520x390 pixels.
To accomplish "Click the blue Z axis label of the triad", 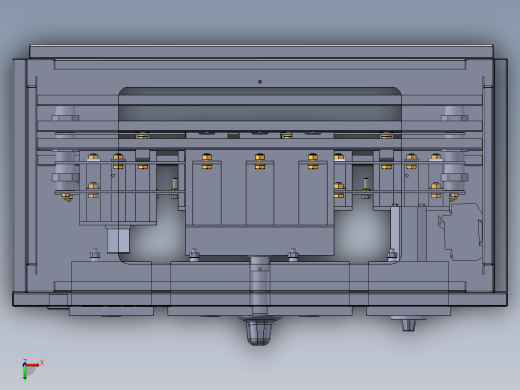I will [x=25, y=362].
